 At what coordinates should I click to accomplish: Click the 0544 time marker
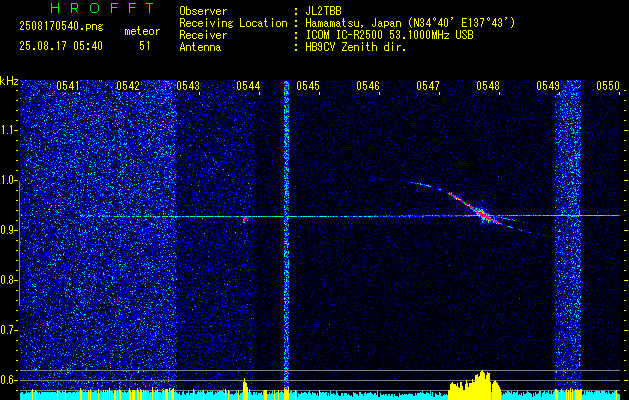(248, 85)
